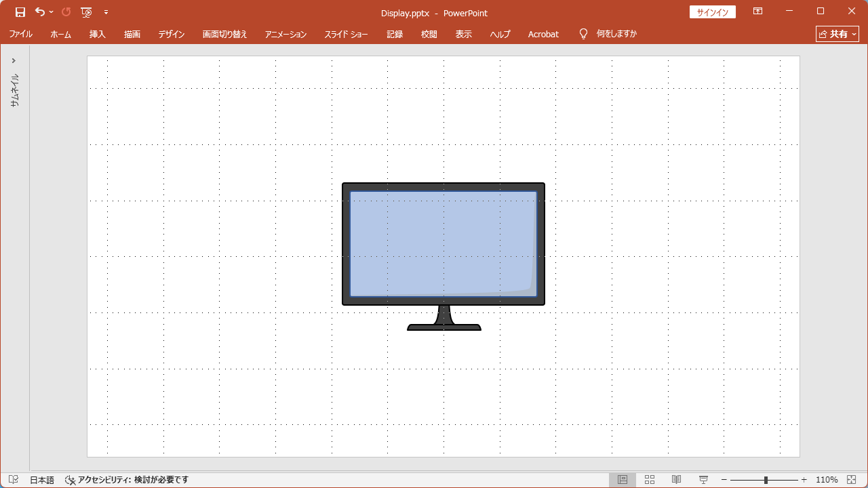Open the Customize Quick Access Toolbar dropdown
This screenshot has width=868, height=488.
106,12
